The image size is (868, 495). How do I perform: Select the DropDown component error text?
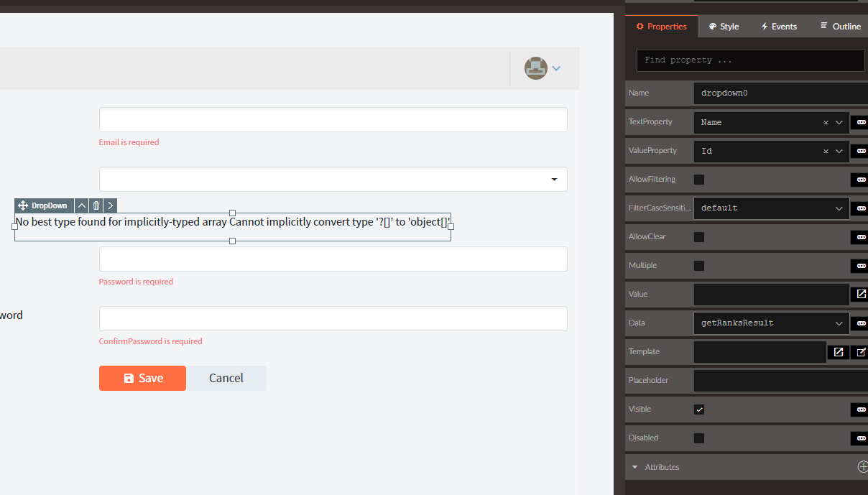[233, 222]
